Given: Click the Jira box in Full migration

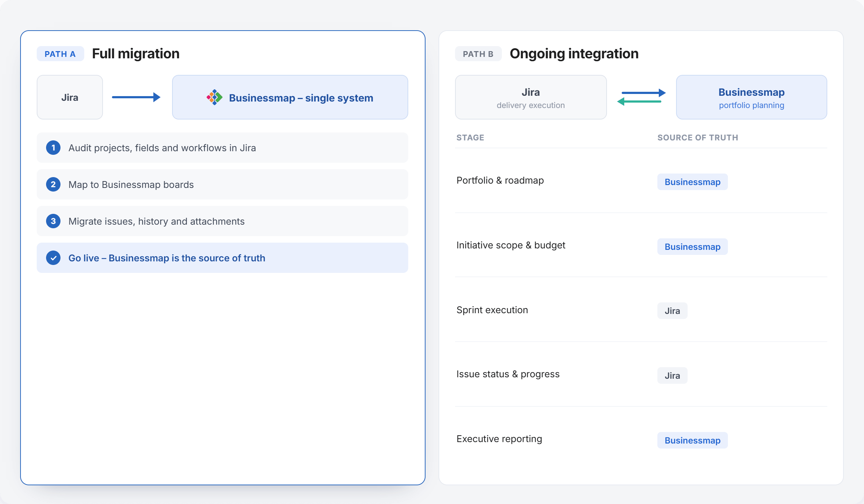Looking at the screenshot, I should (x=70, y=97).
